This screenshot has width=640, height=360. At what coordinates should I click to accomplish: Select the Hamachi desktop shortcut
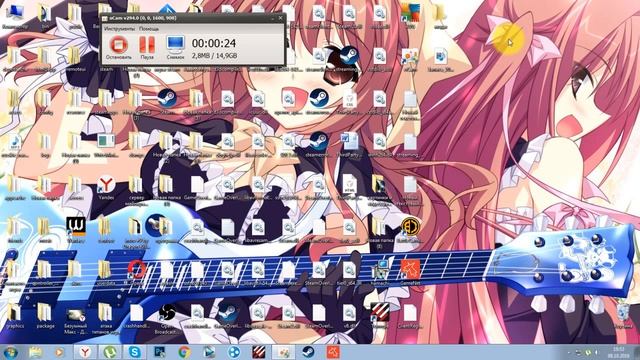[380, 271]
